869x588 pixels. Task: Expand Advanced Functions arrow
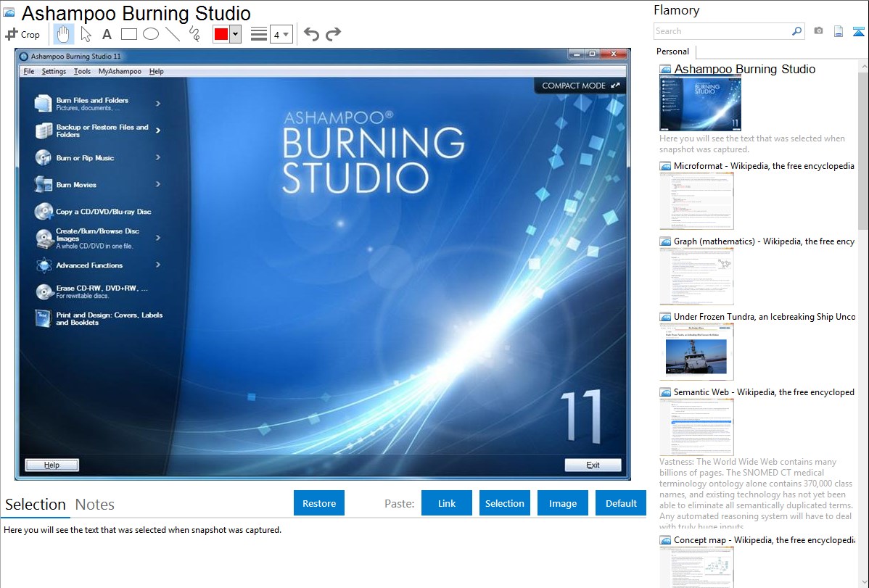coord(158,265)
